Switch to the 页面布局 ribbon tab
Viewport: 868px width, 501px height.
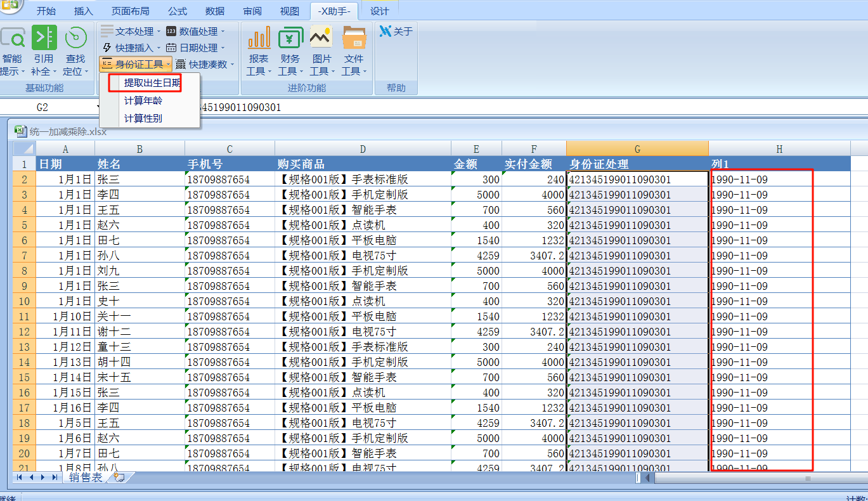[x=130, y=11]
